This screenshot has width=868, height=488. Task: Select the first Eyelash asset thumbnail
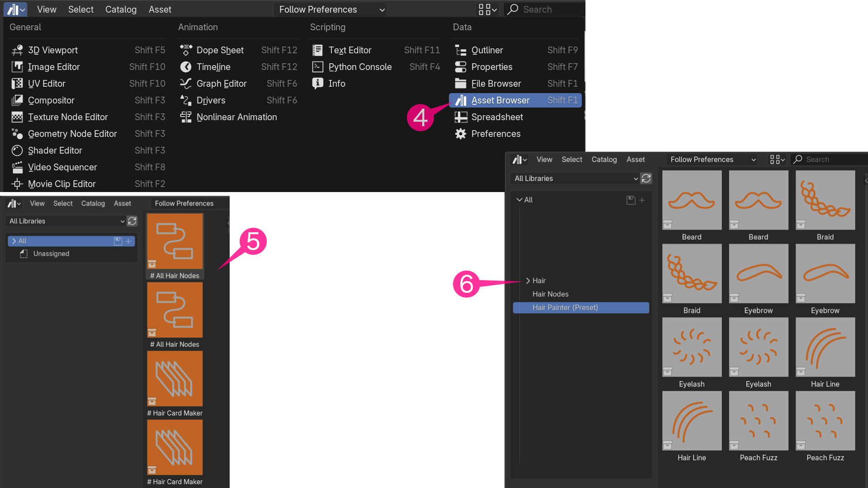click(692, 347)
